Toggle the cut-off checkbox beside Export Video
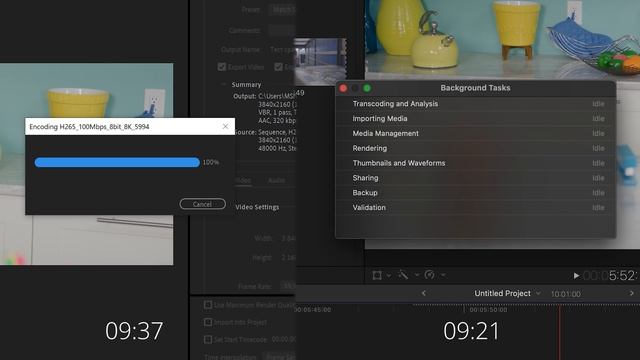Image resolution: width=640 pixels, height=360 pixels. [x=278, y=67]
